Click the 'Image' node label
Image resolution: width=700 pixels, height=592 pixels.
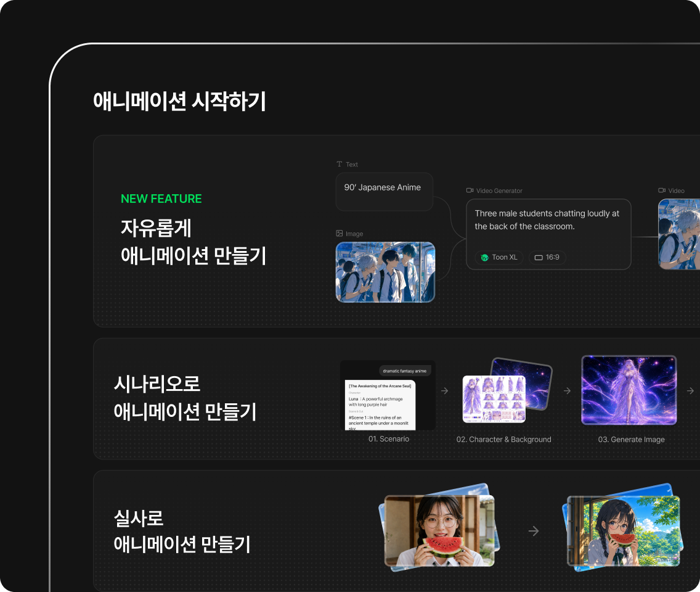point(354,234)
